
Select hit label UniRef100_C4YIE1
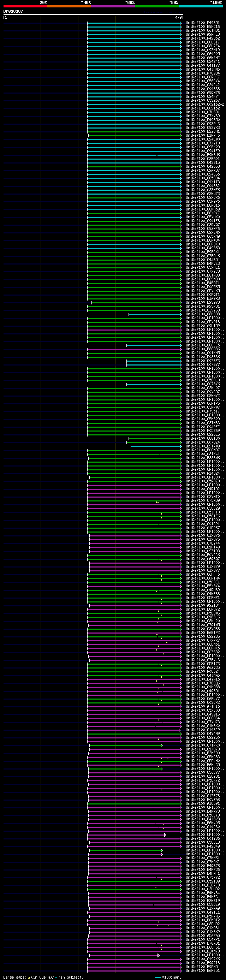pyautogui.click(x=203, y=912)
